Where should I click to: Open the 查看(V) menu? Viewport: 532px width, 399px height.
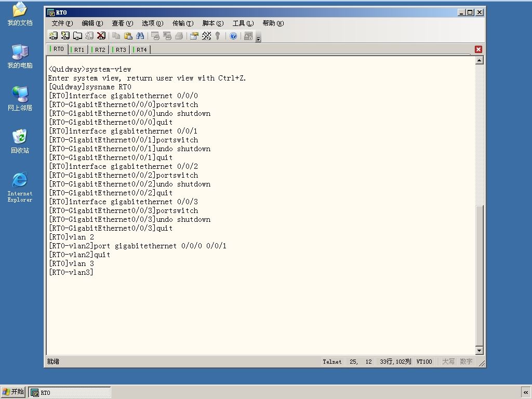point(123,23)
